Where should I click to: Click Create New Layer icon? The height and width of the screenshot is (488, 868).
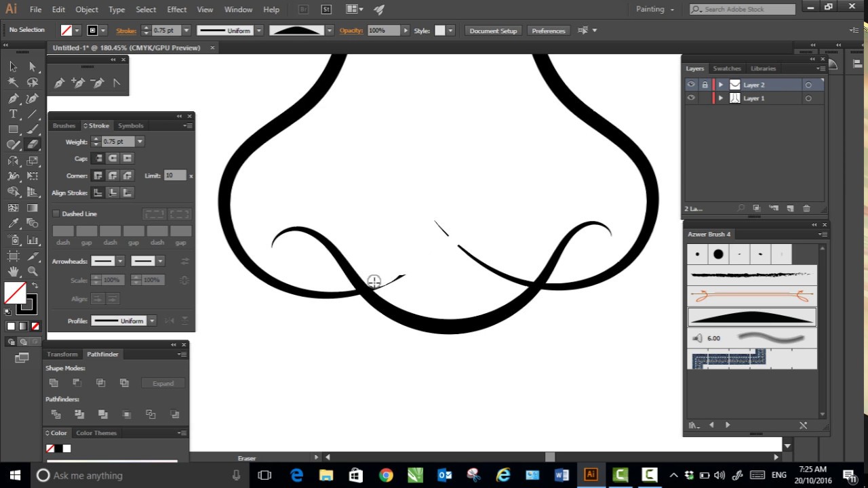click(790, 208)
